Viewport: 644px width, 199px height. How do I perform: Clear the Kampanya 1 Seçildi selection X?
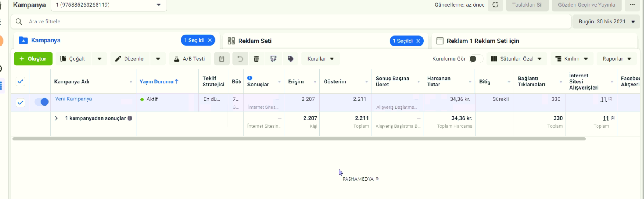coord(210,40)
